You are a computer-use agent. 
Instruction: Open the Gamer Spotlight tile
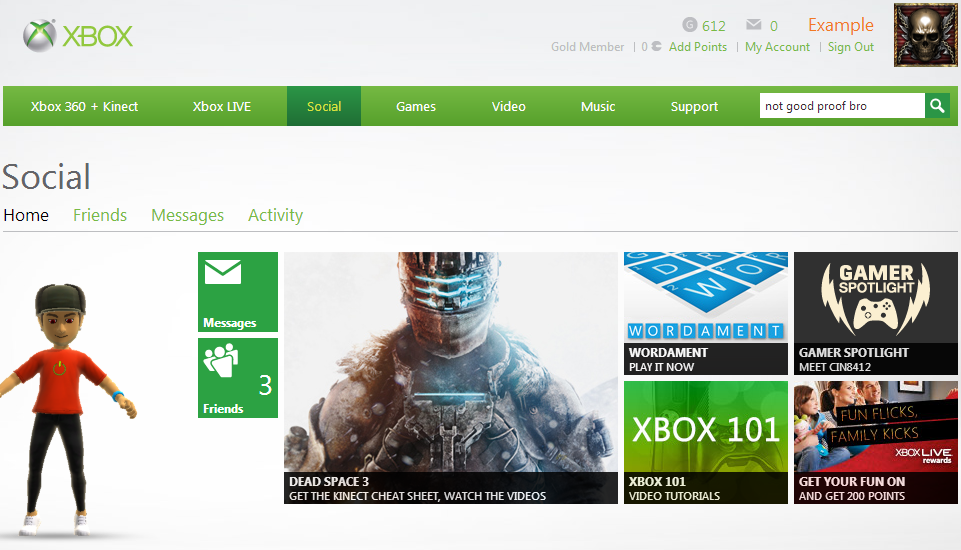[875, 313]
